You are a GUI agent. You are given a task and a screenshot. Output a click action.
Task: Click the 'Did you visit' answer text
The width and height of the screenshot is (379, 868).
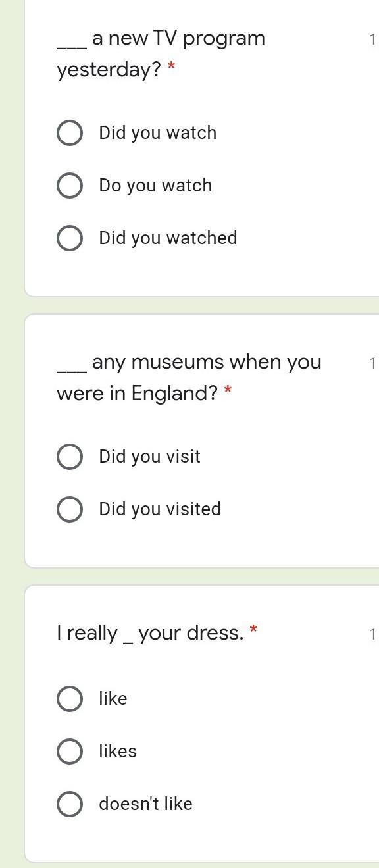click(x=149, y=457)
